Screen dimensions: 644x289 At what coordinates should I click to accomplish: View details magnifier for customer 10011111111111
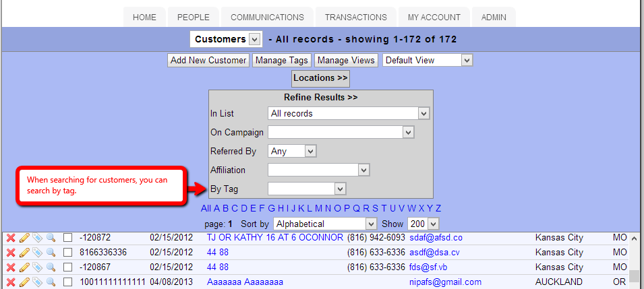[51, 282]
